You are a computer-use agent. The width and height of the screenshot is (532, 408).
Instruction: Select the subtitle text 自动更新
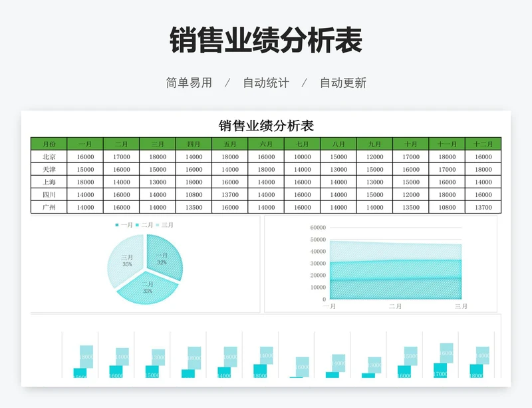(343, 83)
